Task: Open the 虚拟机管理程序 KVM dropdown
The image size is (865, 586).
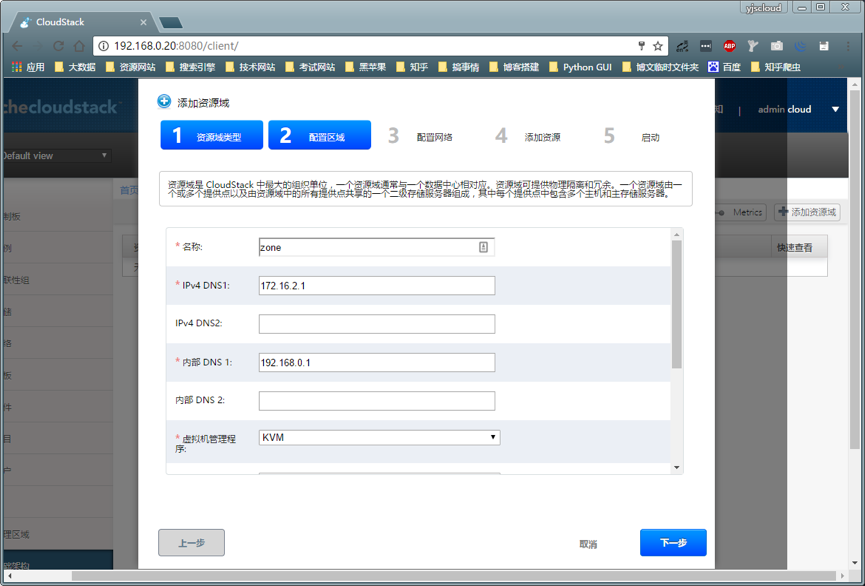Action: 379,437
